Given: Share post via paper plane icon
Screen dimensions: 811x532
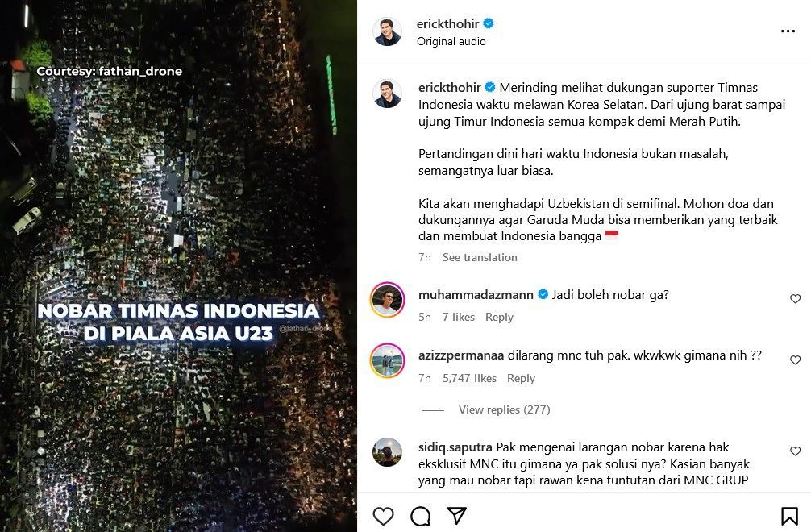Looking at the screenshot, I should [457, 515].
